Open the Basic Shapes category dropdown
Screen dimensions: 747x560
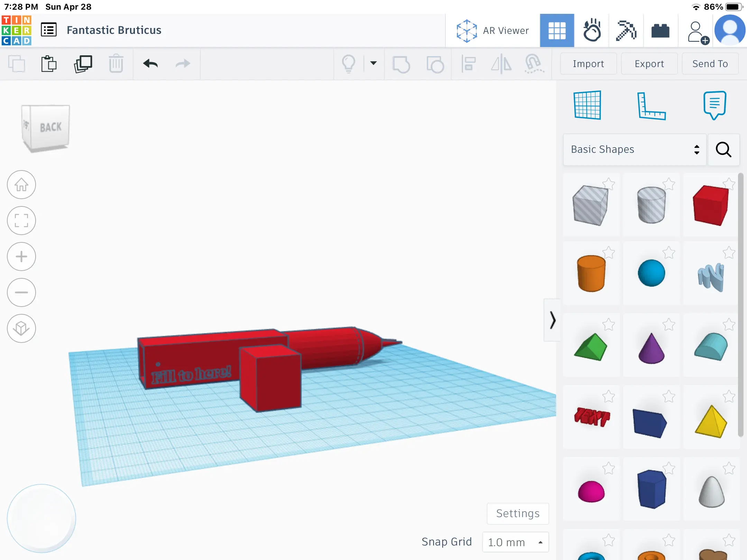pyautogui.click(x=635, y=149)
